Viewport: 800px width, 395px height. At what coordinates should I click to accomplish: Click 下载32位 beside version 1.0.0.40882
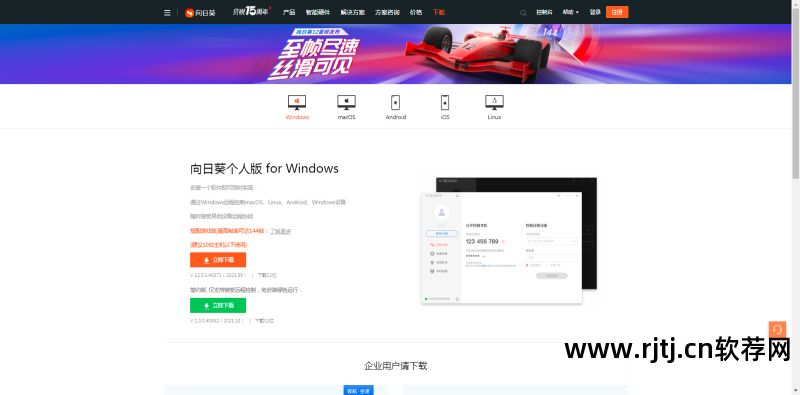pyautogui.click(x=264, y=321)
